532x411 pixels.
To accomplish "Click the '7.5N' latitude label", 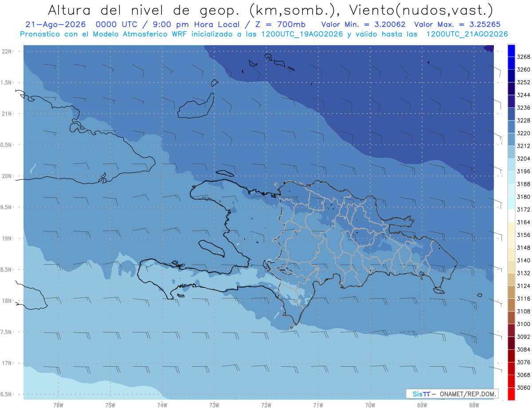I will (7, 332).
